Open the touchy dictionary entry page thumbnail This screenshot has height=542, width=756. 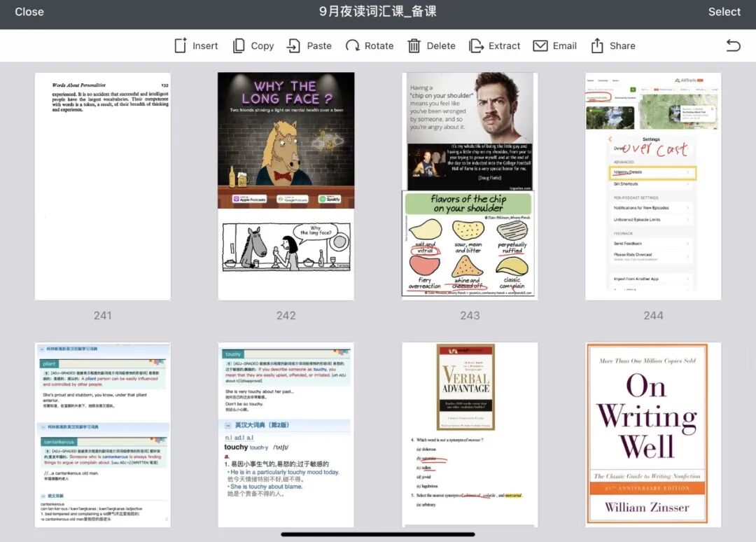click(x=286, y=434)
